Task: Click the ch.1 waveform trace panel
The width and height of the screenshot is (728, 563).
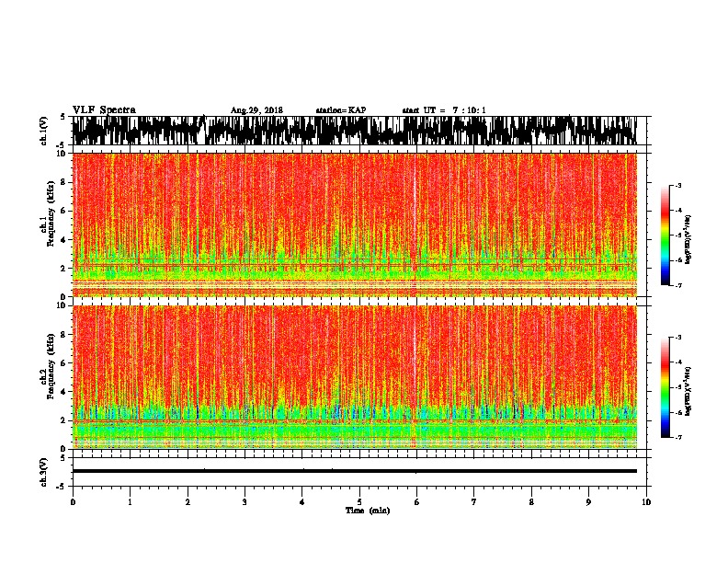Action: click(354, 131)
